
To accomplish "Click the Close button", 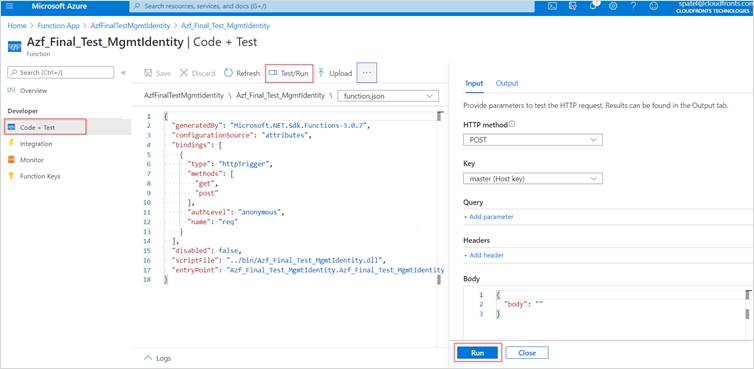I will tap(527, 353).
